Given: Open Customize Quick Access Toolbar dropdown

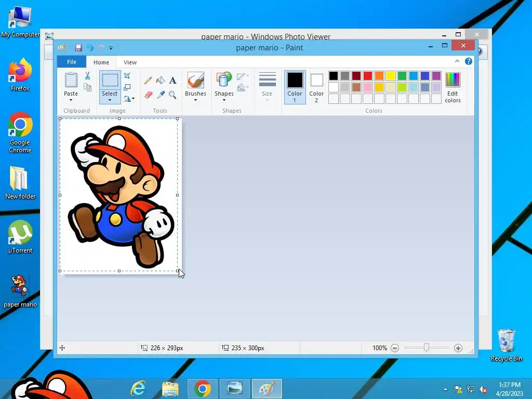Looking at the screenshot, I should pyautogui.click(x=111, y=48).
